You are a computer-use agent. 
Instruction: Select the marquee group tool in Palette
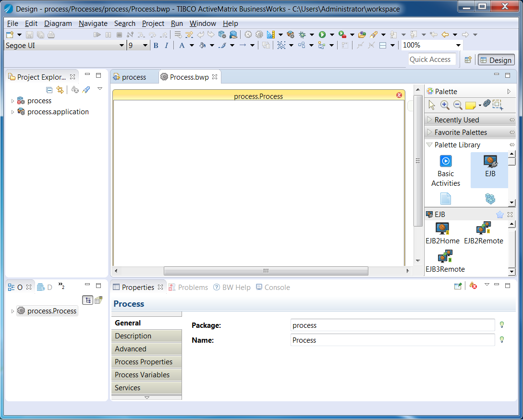pos(498,105)
